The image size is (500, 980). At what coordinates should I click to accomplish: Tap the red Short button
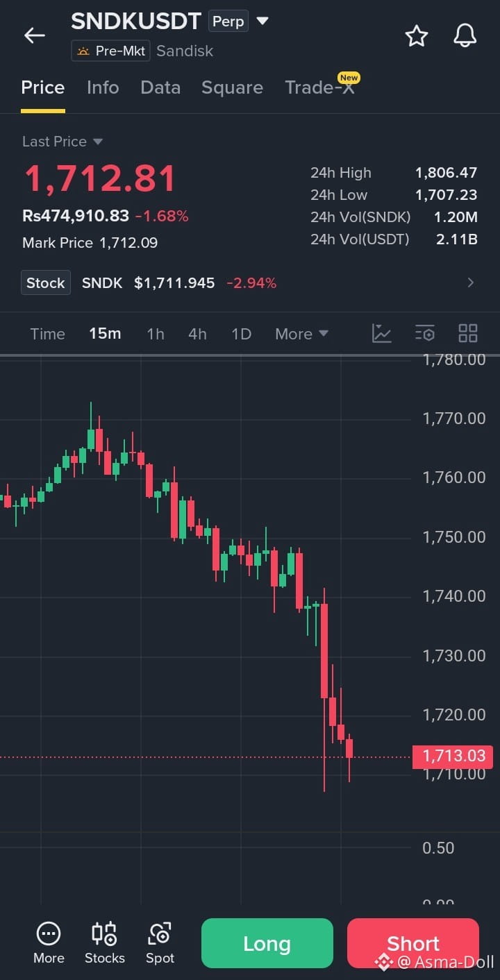click(x=413, y=943)
